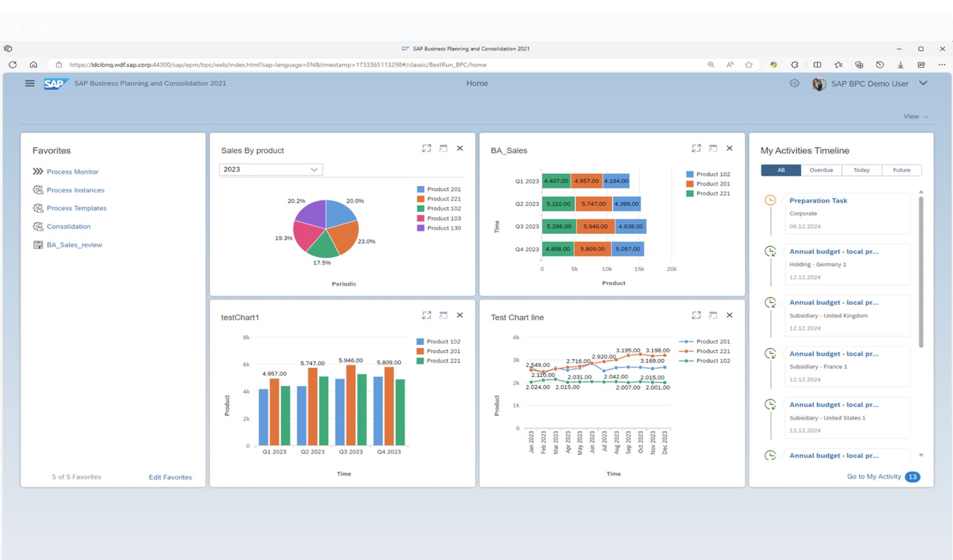953x560 pixels.
Task: Switch to Overdue tab in timeline
Action: click(x=821, y=170)
